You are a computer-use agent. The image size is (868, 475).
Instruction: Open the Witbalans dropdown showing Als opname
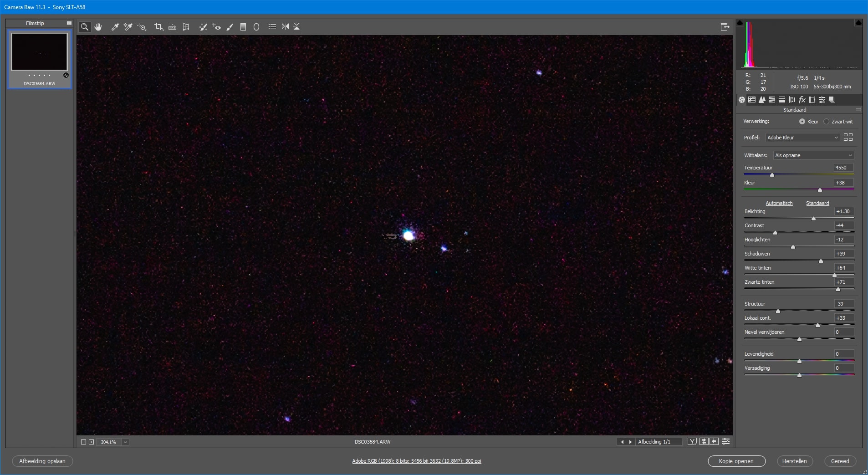click(813, 155)
